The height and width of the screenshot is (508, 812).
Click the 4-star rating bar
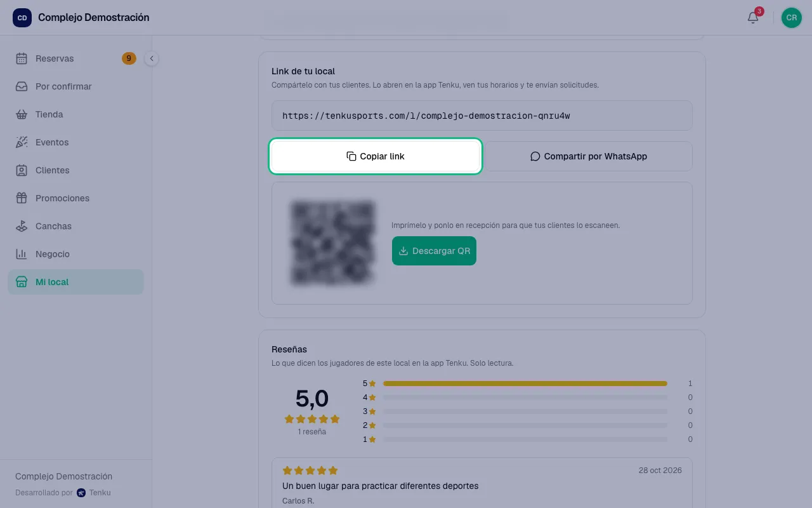(525, 398)
